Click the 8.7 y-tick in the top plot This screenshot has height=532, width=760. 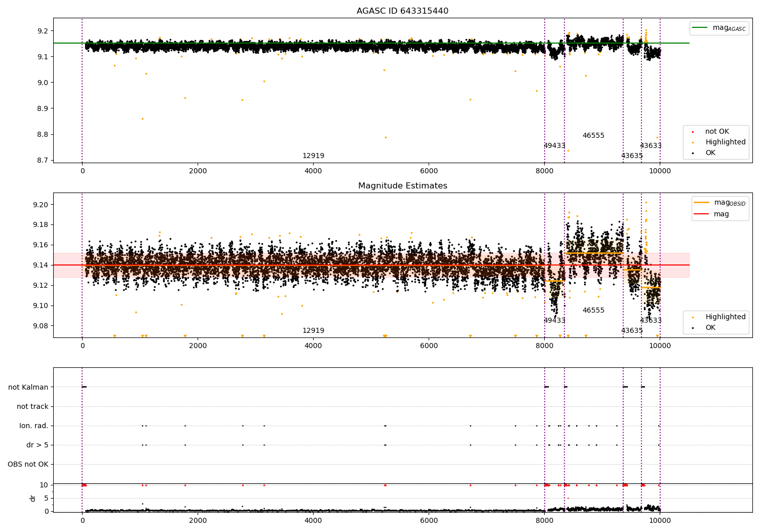pyautogui.click(x=43, y=161)
